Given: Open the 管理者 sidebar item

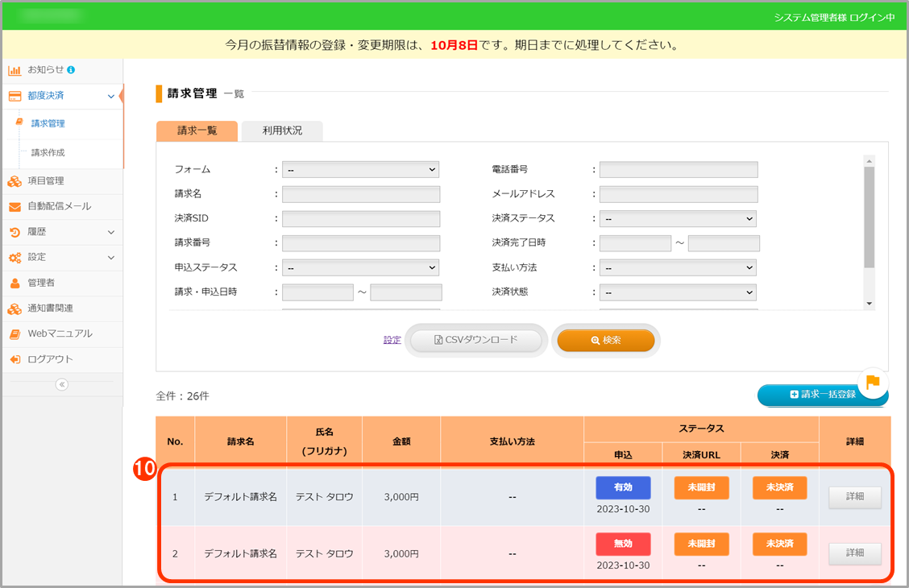Looking at the screenshot, I should coord(40,283).
